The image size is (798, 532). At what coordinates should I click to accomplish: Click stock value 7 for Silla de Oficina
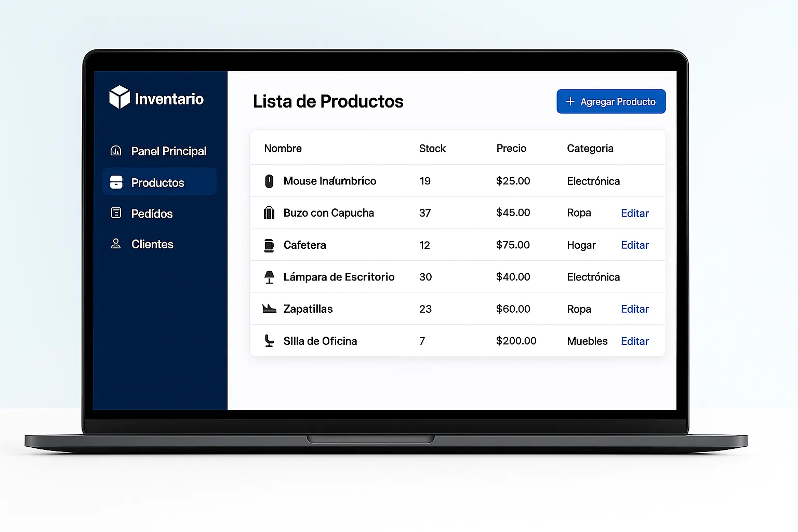[422, 341]
